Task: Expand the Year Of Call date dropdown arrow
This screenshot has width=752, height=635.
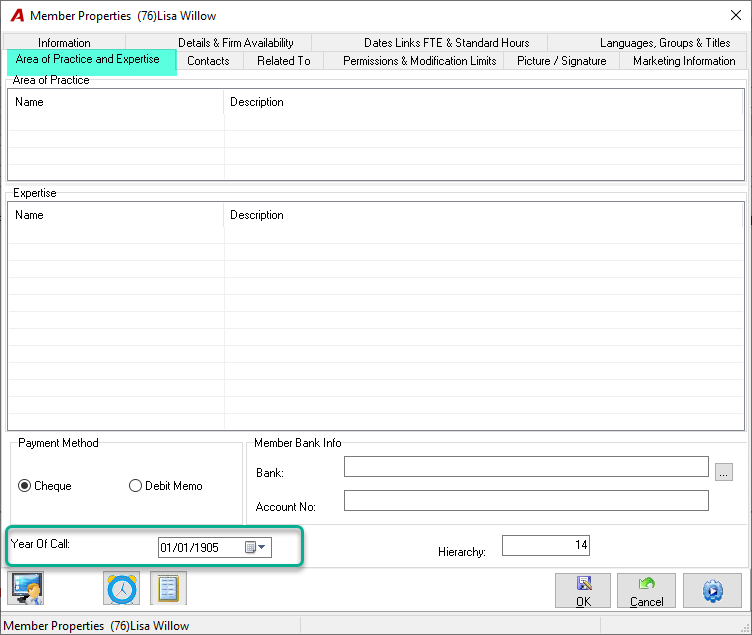Action: (x=262, y=547)
